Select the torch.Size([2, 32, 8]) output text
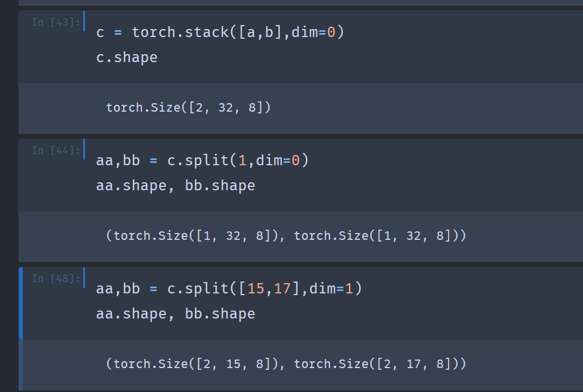The width and height of the screenshot is (583, 392). point(188,107)
